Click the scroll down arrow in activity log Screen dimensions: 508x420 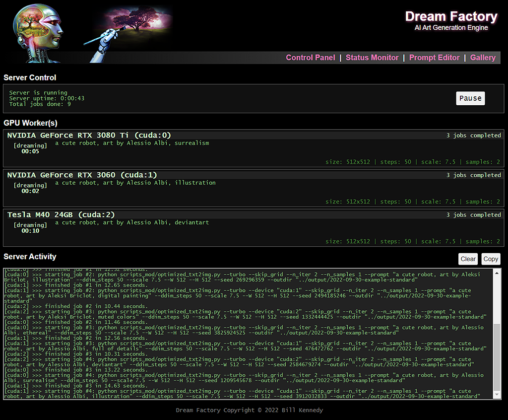(497, 394)
